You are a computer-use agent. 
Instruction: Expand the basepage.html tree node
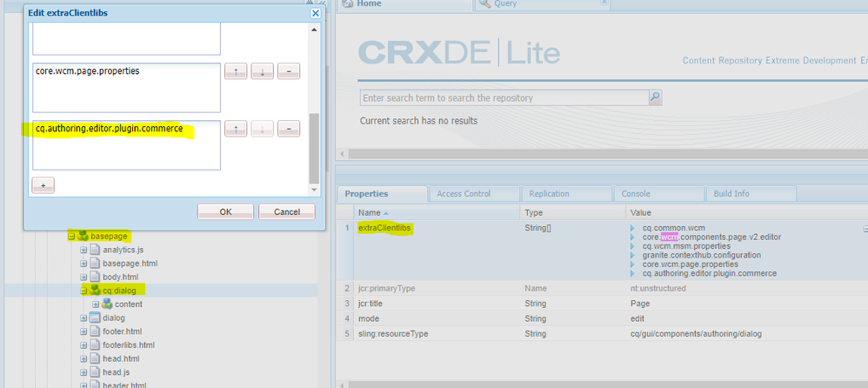83,264
